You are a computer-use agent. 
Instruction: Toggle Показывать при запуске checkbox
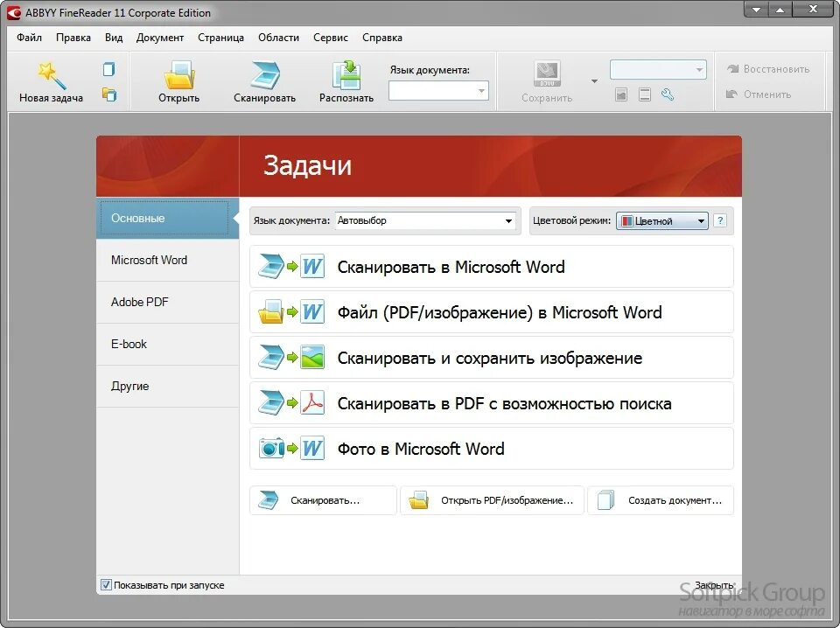click(106, 584)
